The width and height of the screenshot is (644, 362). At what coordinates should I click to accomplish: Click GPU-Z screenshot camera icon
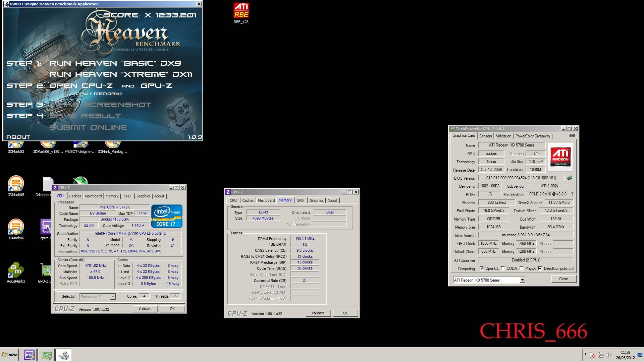click(x=572, y=135)
